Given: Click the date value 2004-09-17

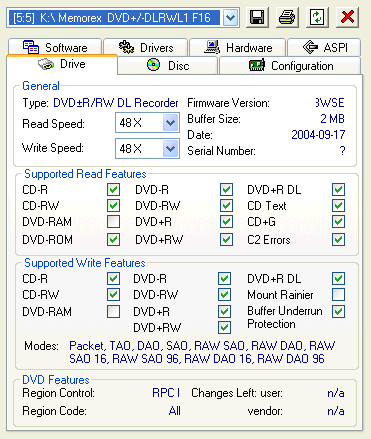Looking at the screenshot, I should (x=318, y=135).
